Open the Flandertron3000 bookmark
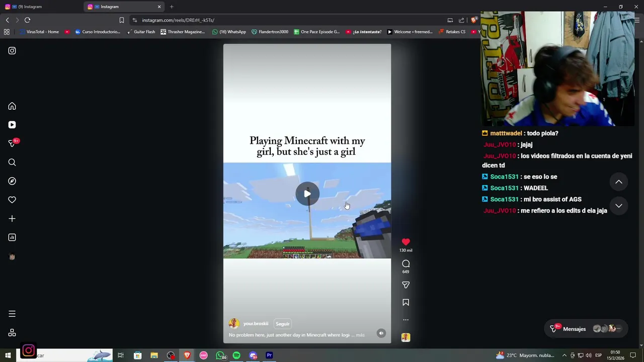The height and width of the screenshot is (362, 644). pos(270,32)
